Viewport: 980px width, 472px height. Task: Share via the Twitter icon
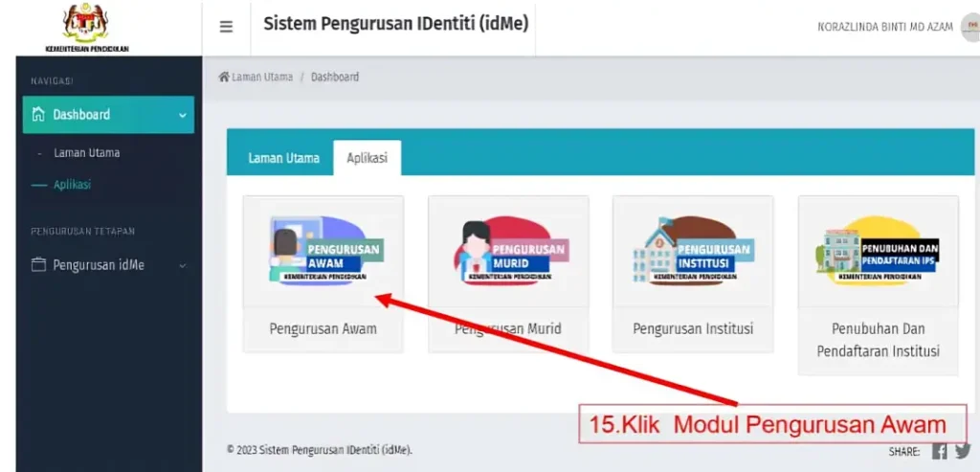click(x=963, y=451)
